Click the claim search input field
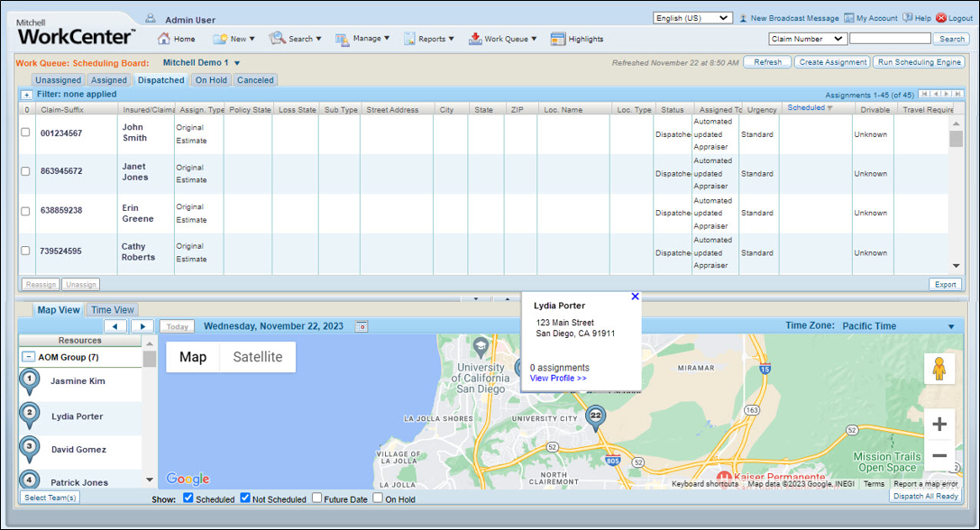 (x=890, y=39)
